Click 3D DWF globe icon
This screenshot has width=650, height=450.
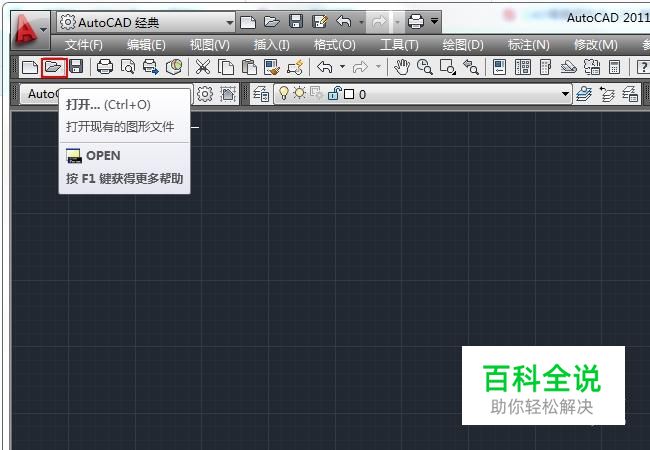174,67
